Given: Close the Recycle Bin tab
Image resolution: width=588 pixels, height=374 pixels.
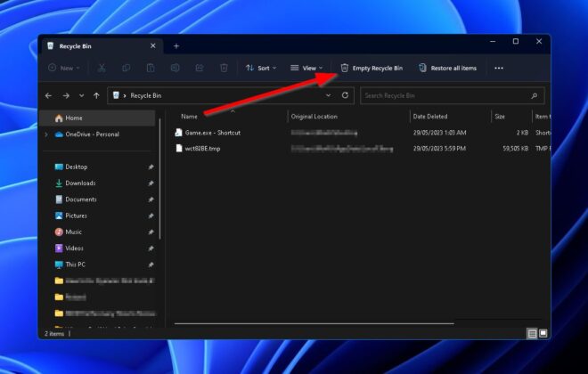Looking at the screenshot, I should click(153, 45).
